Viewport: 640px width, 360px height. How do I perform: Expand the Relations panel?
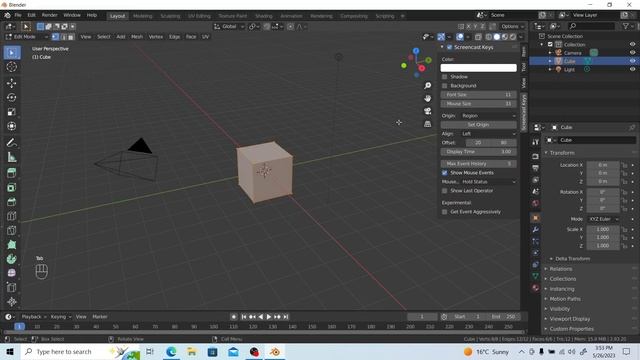(x=560, y=269)
